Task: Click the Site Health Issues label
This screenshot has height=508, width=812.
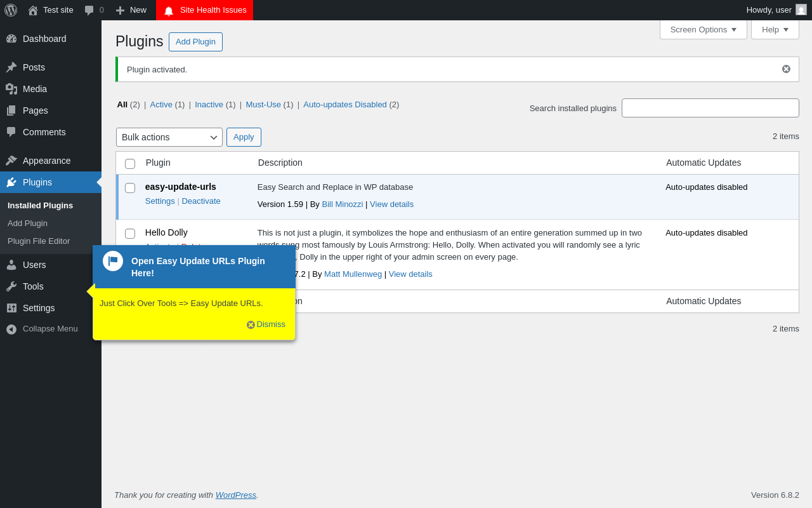Action: 213,10
